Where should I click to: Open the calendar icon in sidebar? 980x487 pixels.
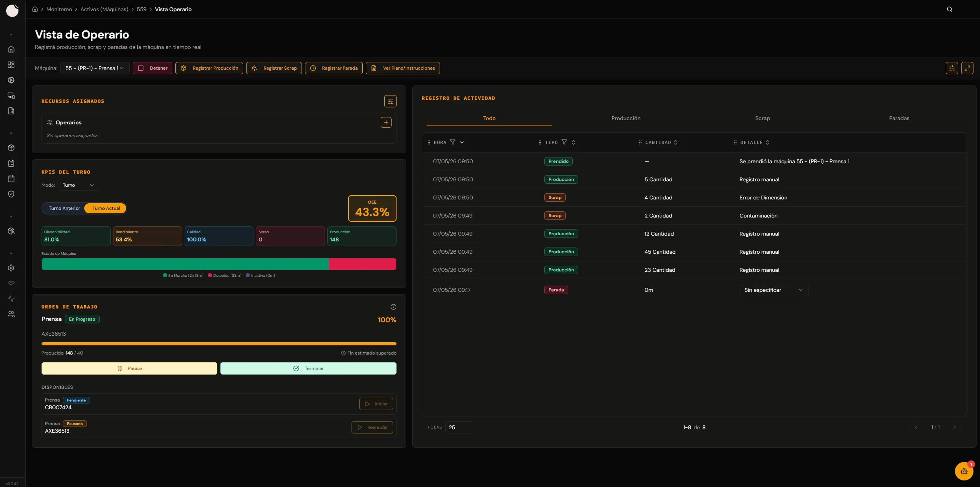[11, 179]
